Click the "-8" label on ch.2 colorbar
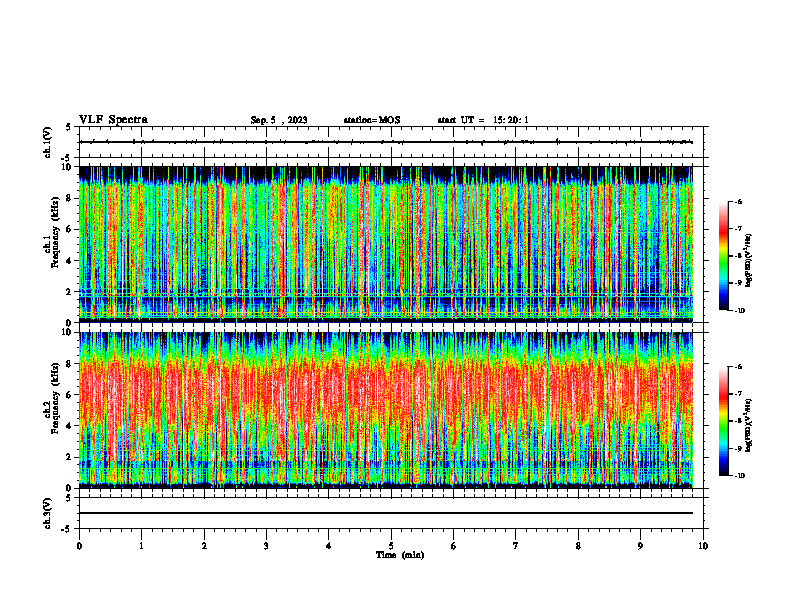 (x=738, y=421)
